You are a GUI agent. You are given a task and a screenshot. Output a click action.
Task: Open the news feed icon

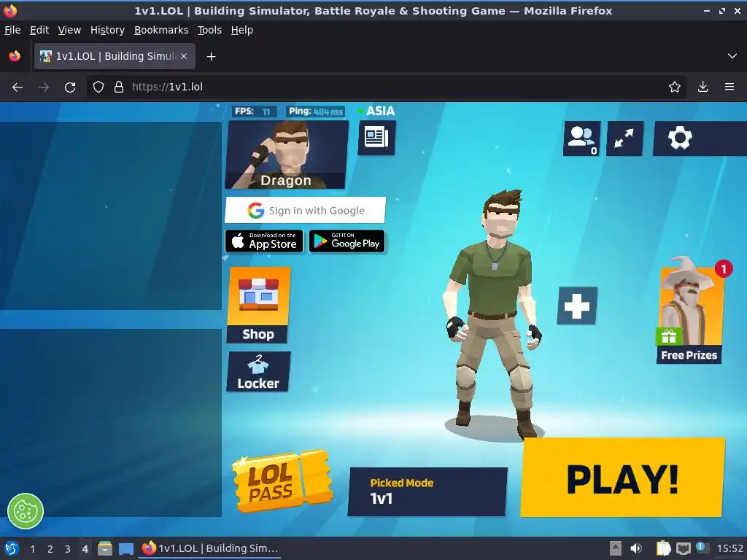[376, 138]
